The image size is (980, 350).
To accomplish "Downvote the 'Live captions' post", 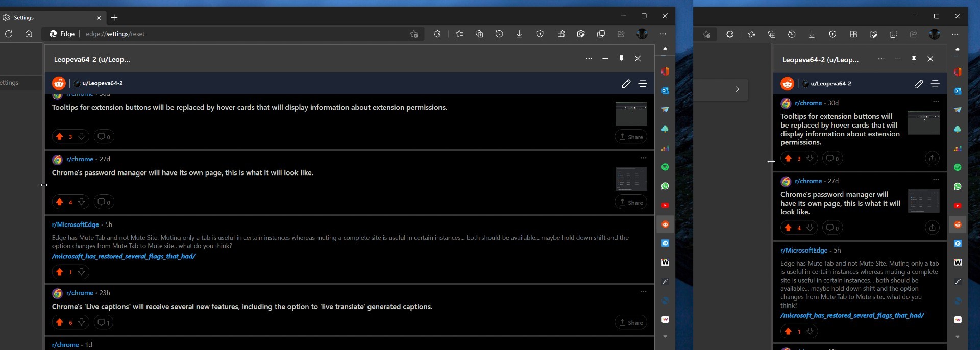I will pos(81,322).
